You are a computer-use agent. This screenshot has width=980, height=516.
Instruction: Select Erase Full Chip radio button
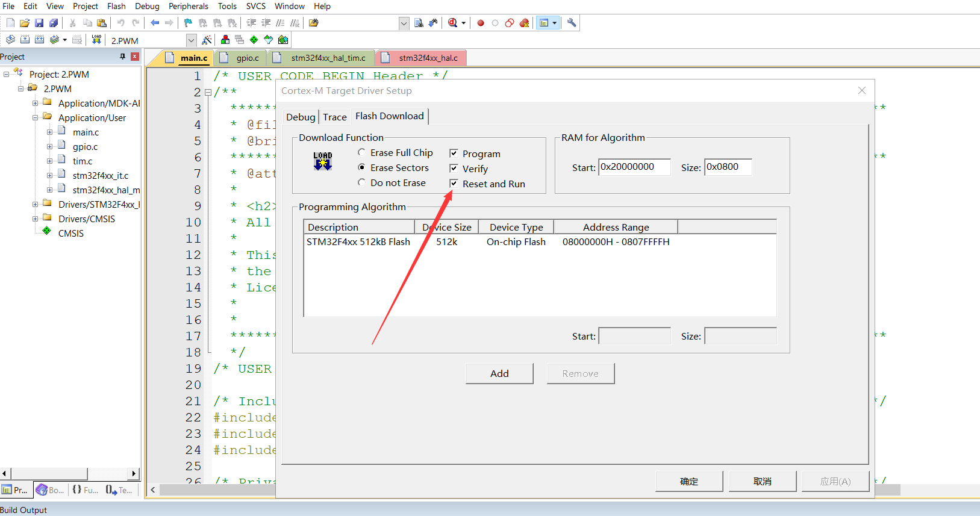[x=361, y=152]
